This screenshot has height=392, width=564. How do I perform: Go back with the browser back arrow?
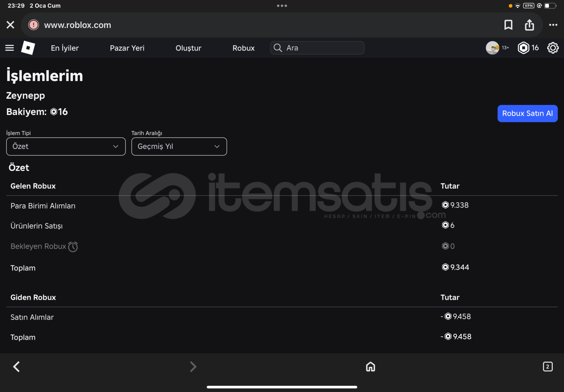tap(17, 367)
